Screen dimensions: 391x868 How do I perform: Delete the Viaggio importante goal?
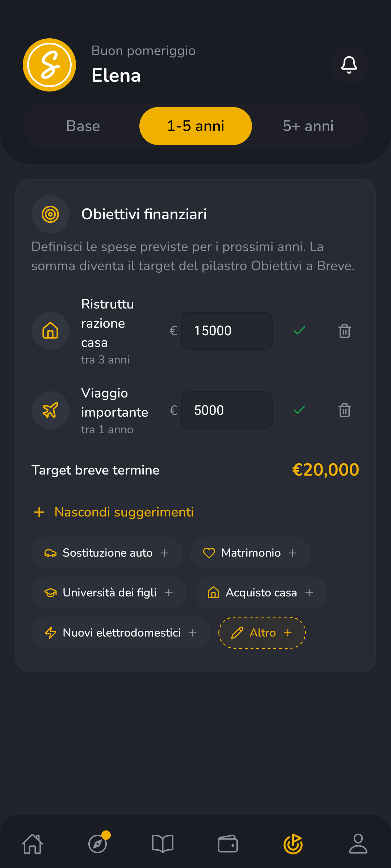coord(344,410)
